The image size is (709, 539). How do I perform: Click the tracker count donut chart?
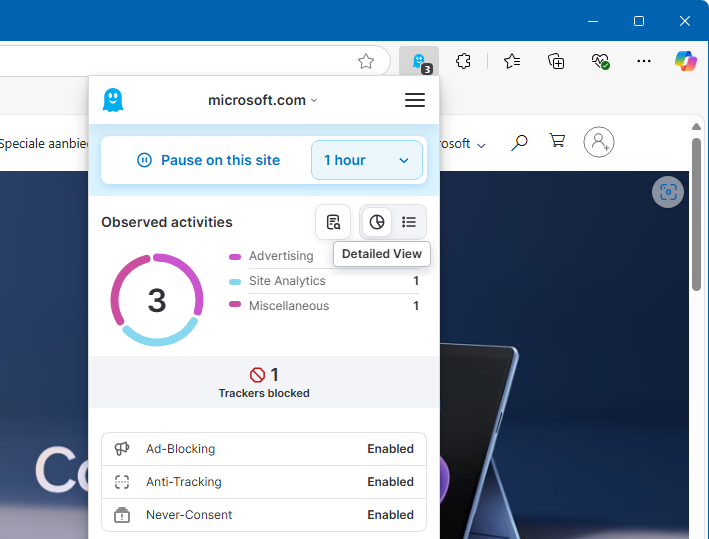tap(157, 300)
